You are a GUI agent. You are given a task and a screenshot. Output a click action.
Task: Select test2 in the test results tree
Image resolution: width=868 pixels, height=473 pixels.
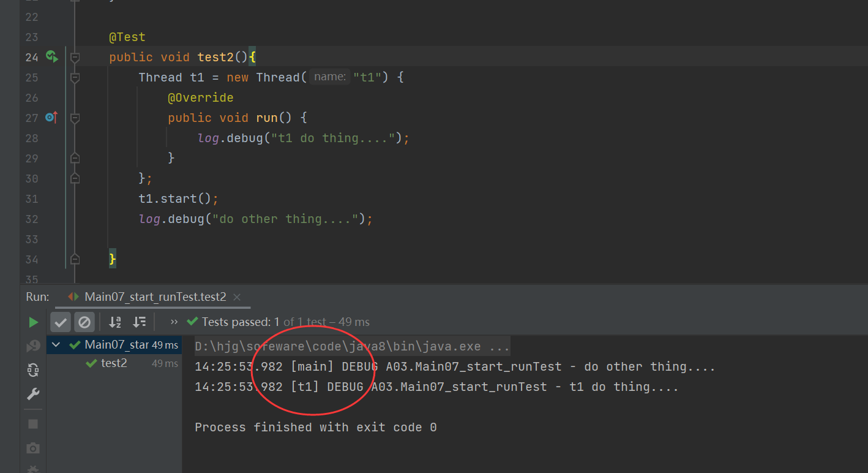click(114, 363)
